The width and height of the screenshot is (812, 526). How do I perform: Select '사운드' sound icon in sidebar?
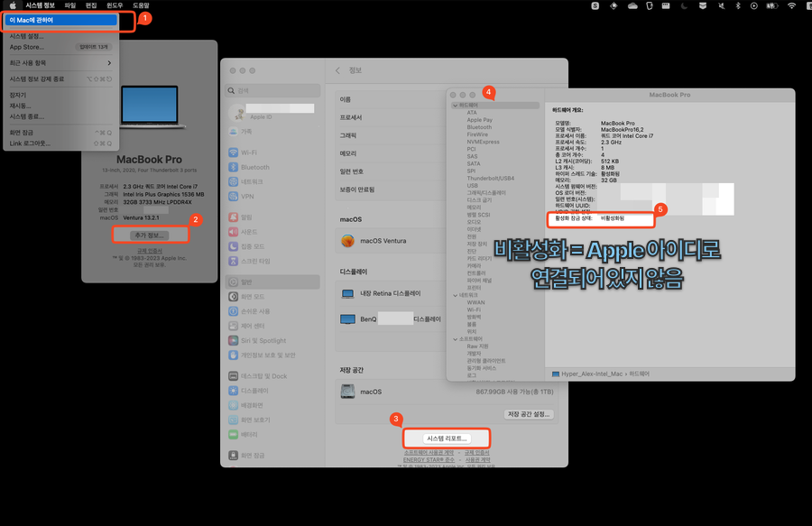[x=234, y=232]
